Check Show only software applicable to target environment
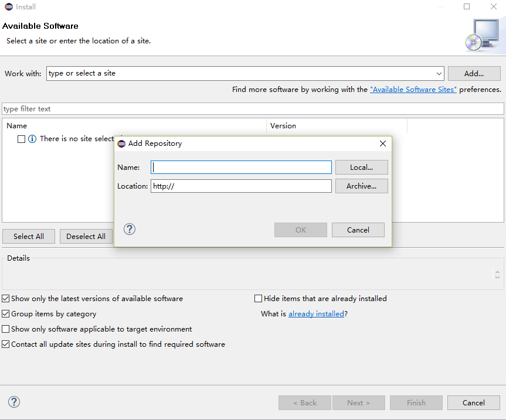 click(x=5, y=329)
